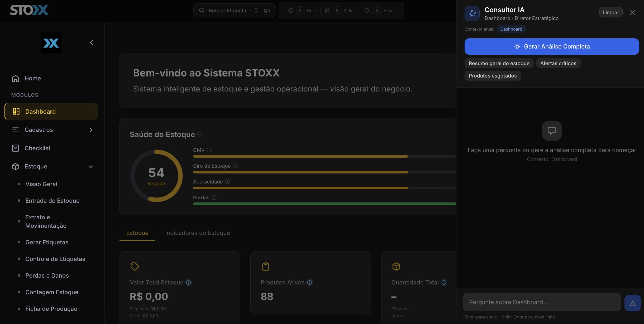The image size is (644, 324).
Task: Click the send message button
Action: coord(633,303)
